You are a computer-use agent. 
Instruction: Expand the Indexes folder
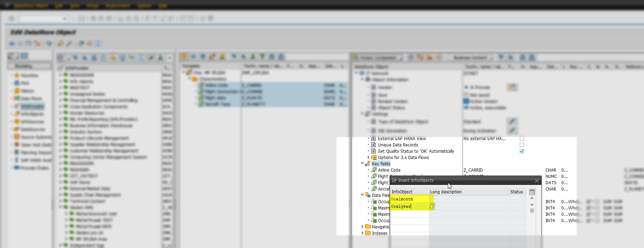coord(362,233)
